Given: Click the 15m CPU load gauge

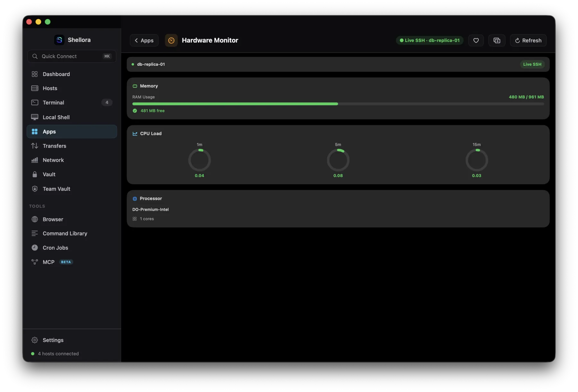Looking at the screenshot, I should coord(477,160).
